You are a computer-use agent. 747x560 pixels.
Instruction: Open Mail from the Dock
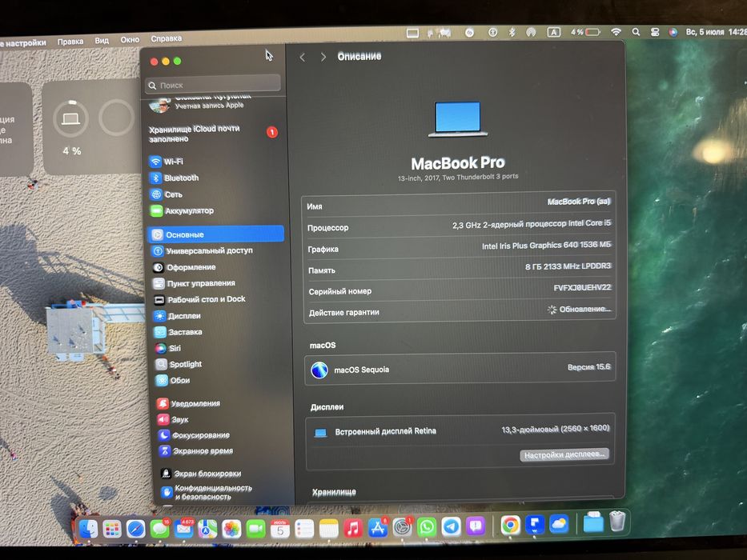tap(184, 529)
